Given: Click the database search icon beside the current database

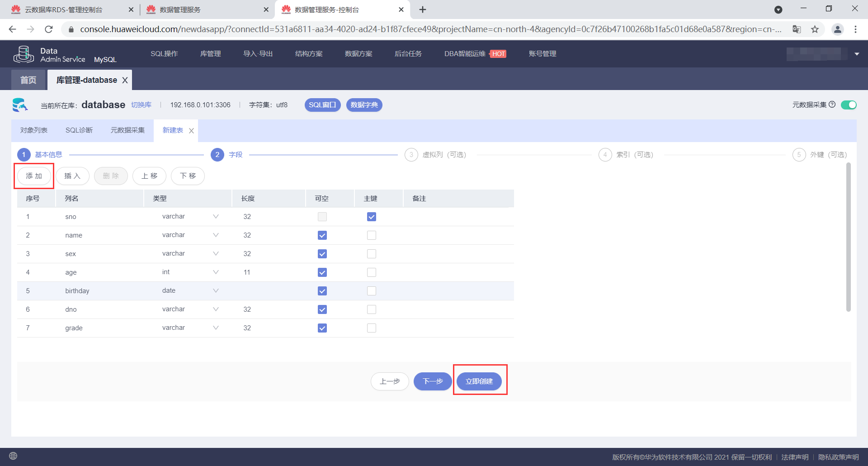Looking at the screenshot, I should pyautogui.click(x=20, y=105).
